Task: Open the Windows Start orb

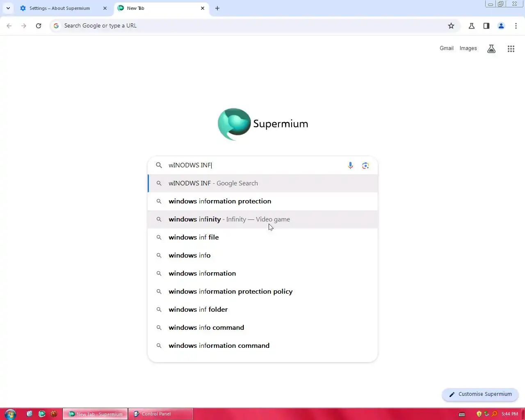Action: (x=10, y=414)
